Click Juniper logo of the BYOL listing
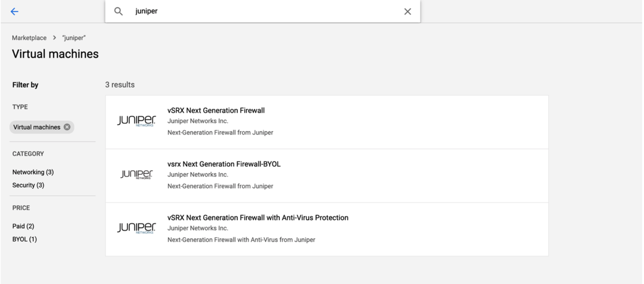The width and height of the screenshot is (644, 284). click(x=137, y=175)
